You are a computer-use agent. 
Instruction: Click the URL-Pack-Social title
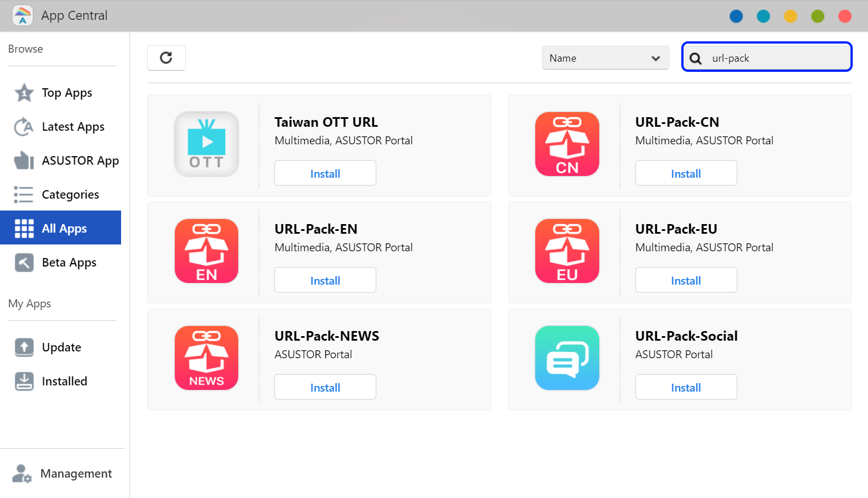click(x=686, y=336)
